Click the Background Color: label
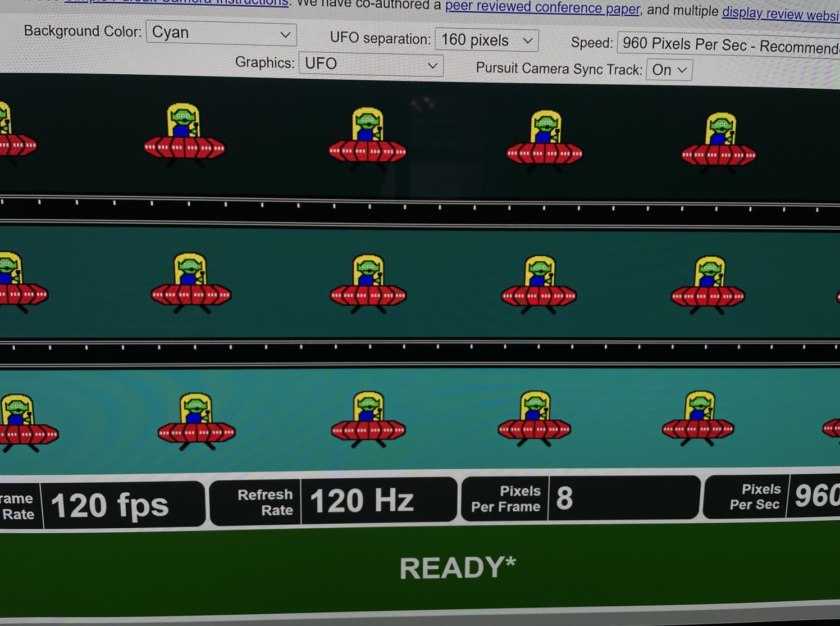 (83, 31)
